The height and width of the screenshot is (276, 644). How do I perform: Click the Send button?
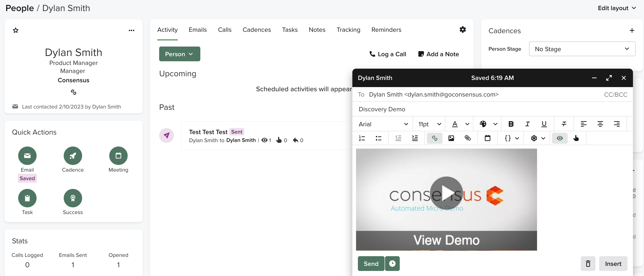coord(371,264)
